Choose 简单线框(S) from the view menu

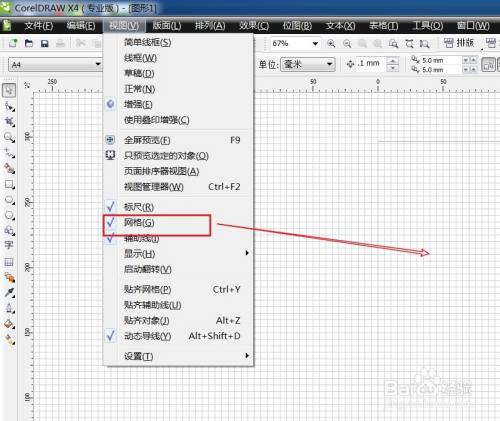[x=178, y=42]
